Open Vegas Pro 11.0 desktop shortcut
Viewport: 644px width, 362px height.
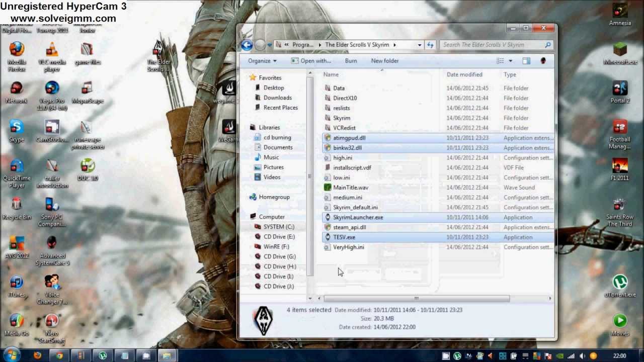point(52,96)
